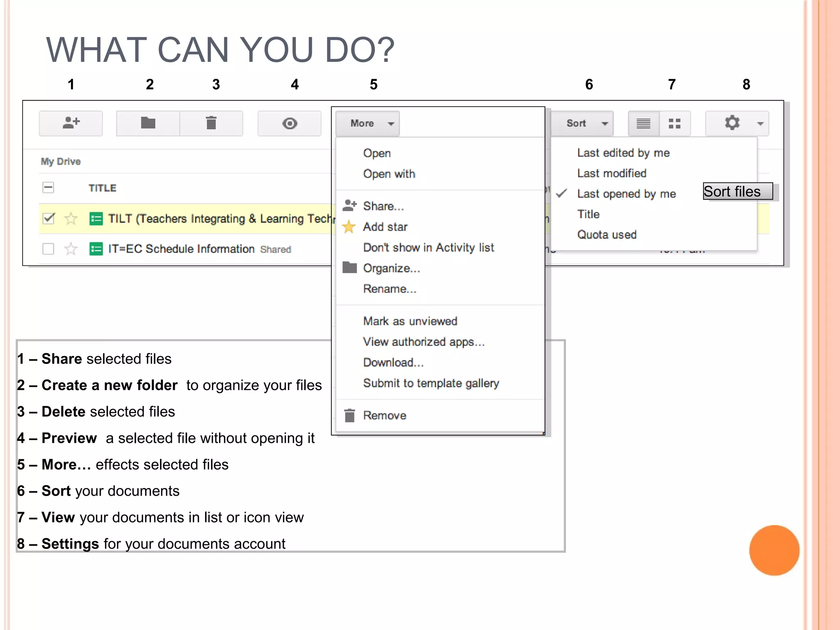Image resolution: width=840 pixels, height=630 pixels.
Task: Click the gold star icon beside Add star
Action: coord(349,226)
